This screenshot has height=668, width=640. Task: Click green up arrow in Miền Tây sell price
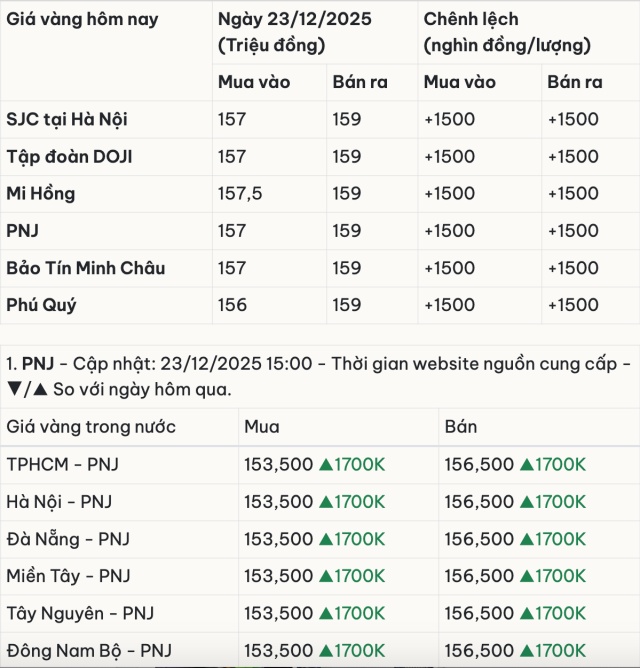click(526, 576)
